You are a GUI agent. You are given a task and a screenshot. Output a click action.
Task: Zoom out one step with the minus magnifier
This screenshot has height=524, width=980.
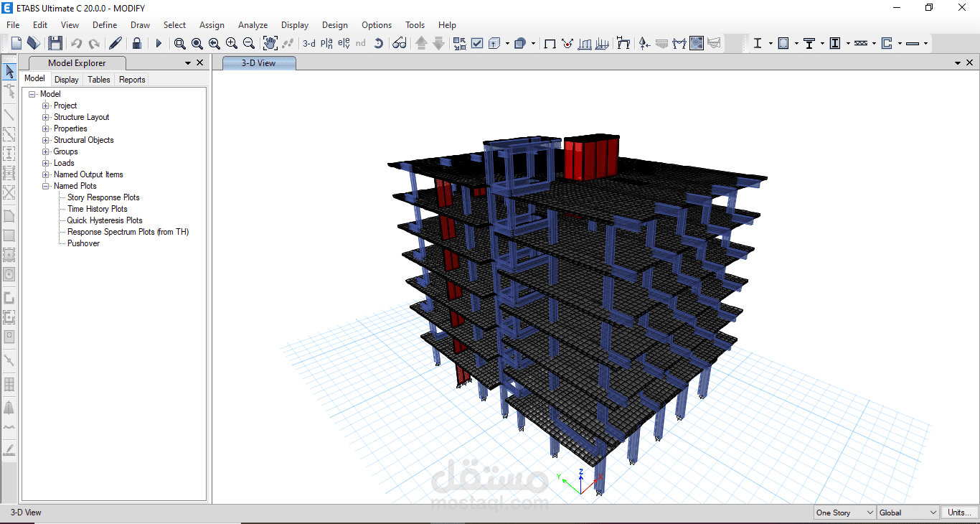pos(249,44)
